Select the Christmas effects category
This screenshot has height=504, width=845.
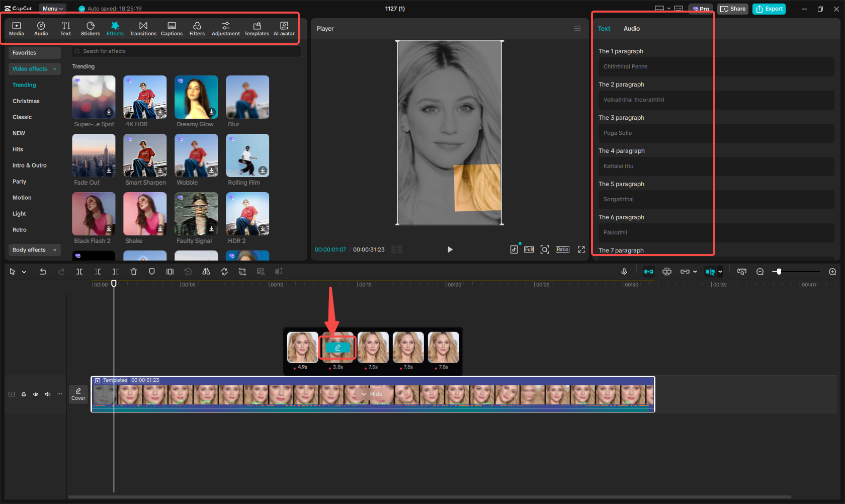[x=26, y=101]
